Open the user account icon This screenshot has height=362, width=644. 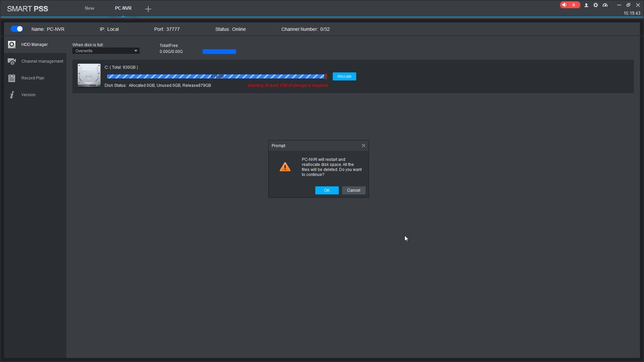coord(586,5)
